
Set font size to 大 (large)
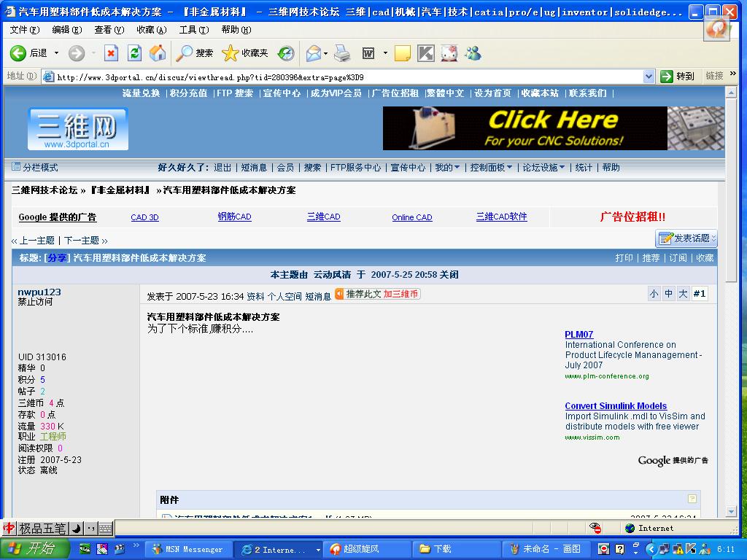point(683,294)
